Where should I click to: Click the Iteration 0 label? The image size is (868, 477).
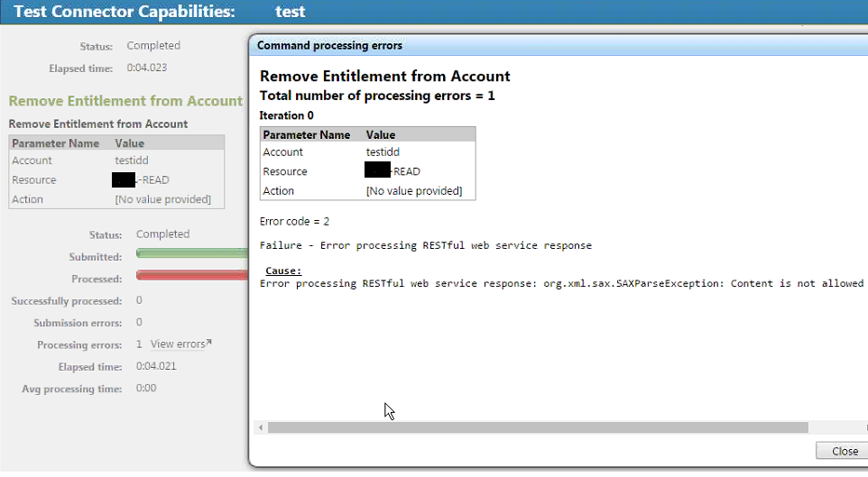pyautogui.click(x=286, y=115)
